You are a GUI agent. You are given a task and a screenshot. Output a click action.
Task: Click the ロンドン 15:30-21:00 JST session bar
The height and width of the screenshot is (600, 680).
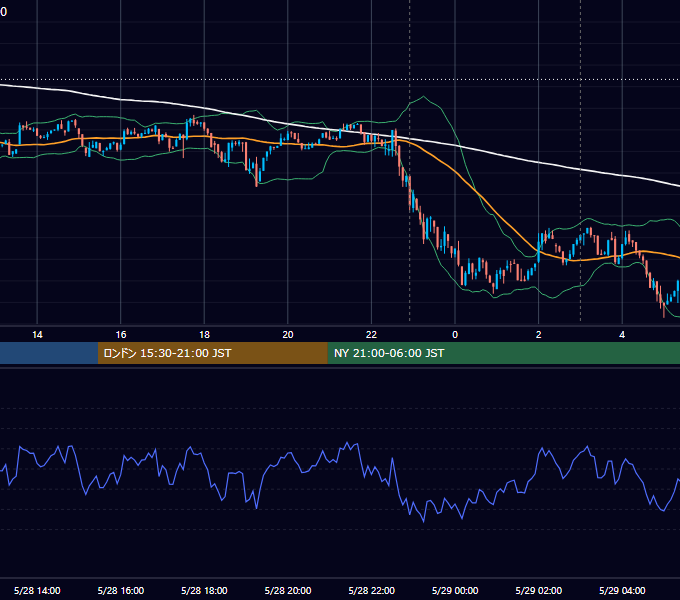212,353
